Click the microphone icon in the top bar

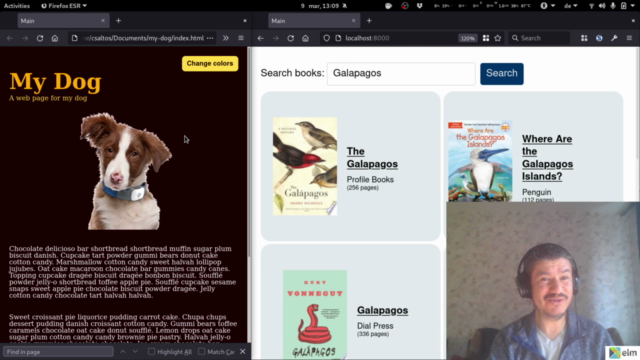click(x=613, y=6)
